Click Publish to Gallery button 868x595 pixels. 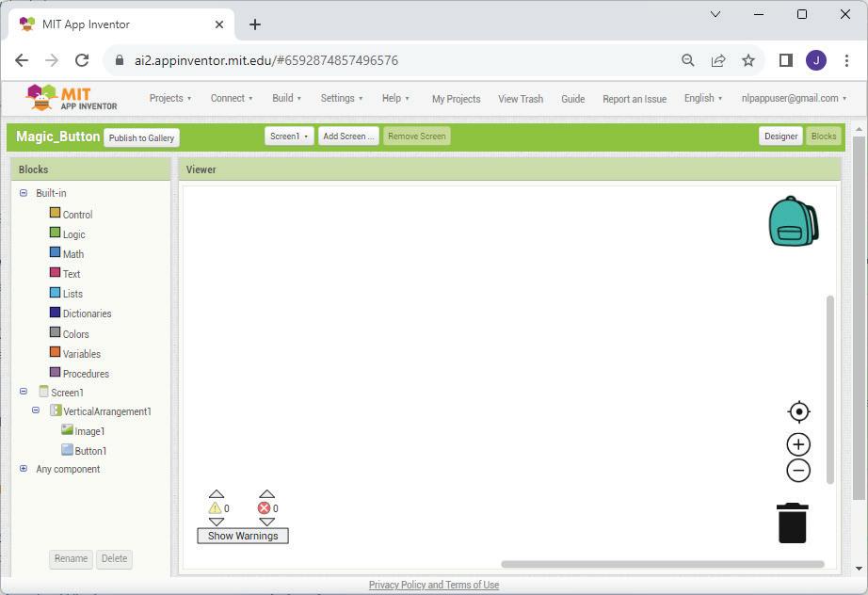point(141,137)
